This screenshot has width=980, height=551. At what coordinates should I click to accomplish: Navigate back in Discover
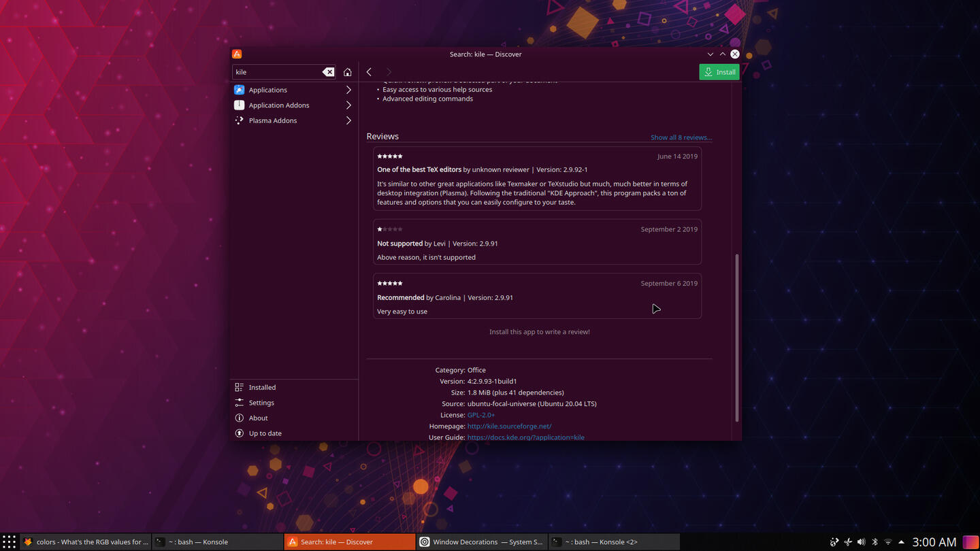[369, 72]
